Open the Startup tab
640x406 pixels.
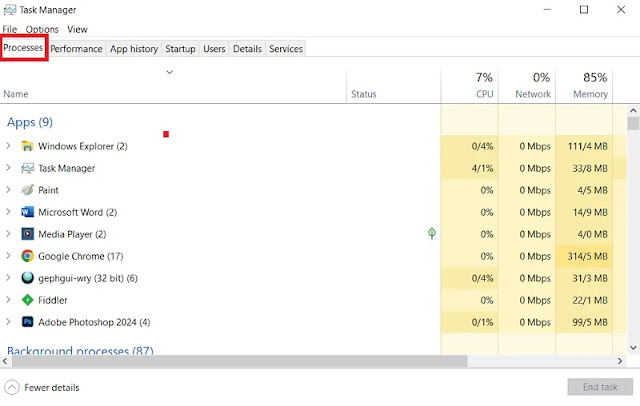(x=180, y=49)
